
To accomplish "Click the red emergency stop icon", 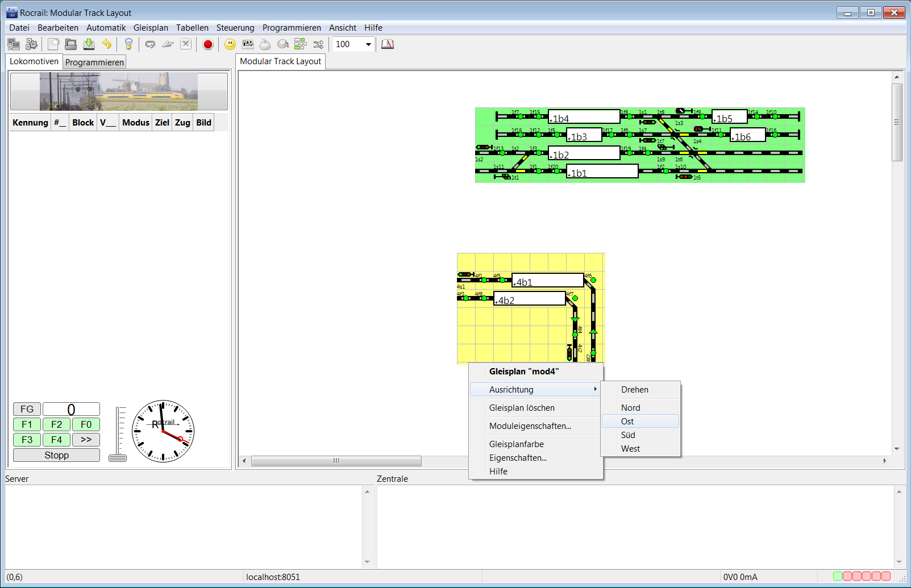I will 208,44.
